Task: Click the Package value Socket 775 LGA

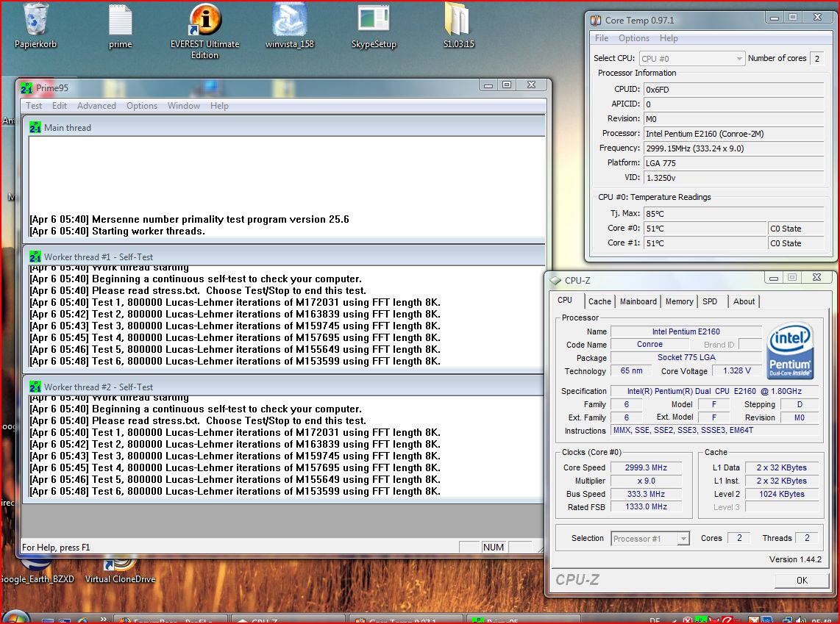Action: click(686, 357)
